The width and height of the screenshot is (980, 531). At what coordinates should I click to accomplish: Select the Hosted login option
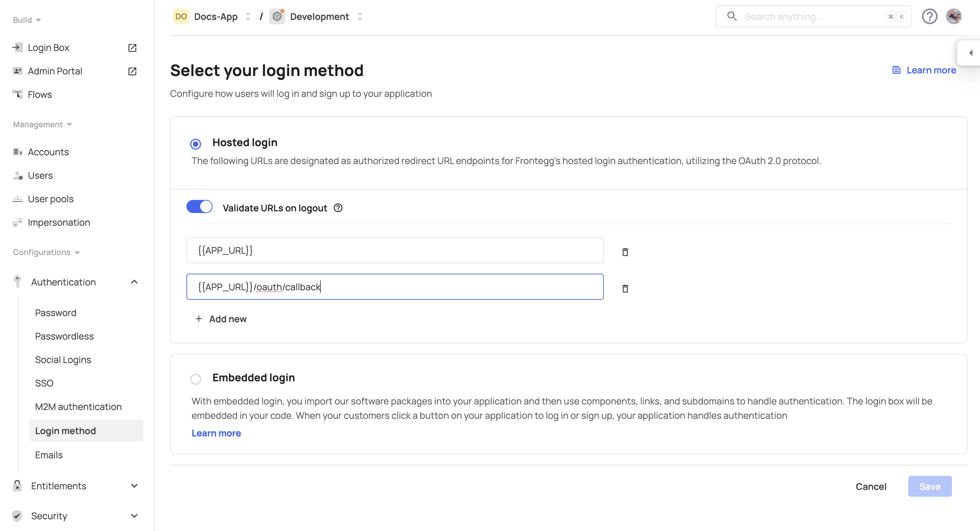(196, 144)
